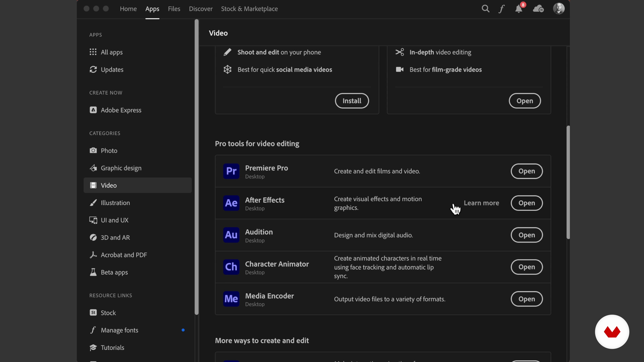Click the Beta apps flask icon
This screenshot has width=644, height=362.
click(93, 272)
